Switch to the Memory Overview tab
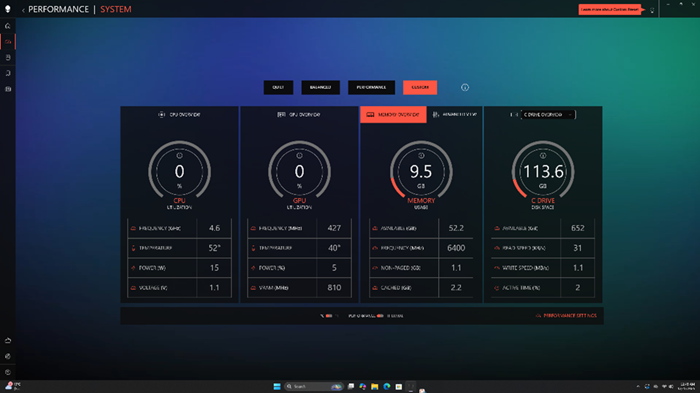 click(393, 115)
